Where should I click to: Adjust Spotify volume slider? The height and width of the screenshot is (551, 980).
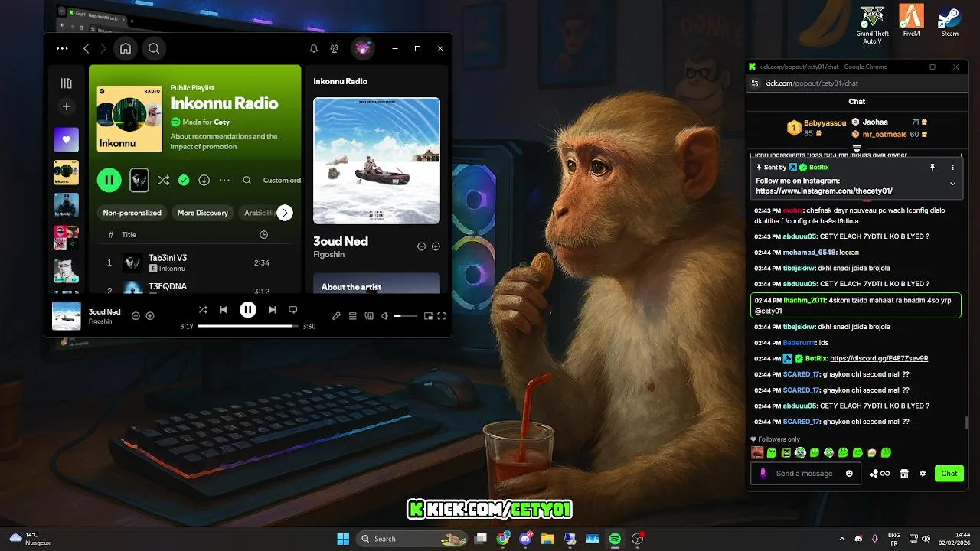pos(405,315)
